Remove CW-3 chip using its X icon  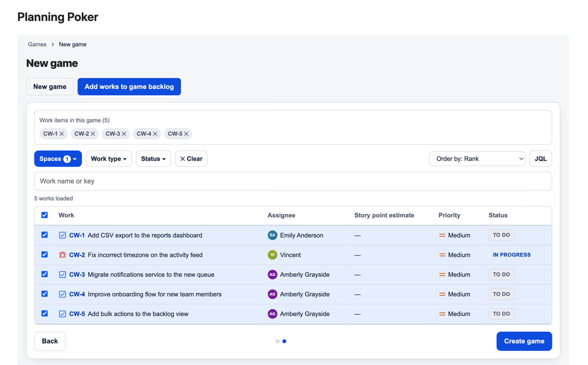[124, 134]
